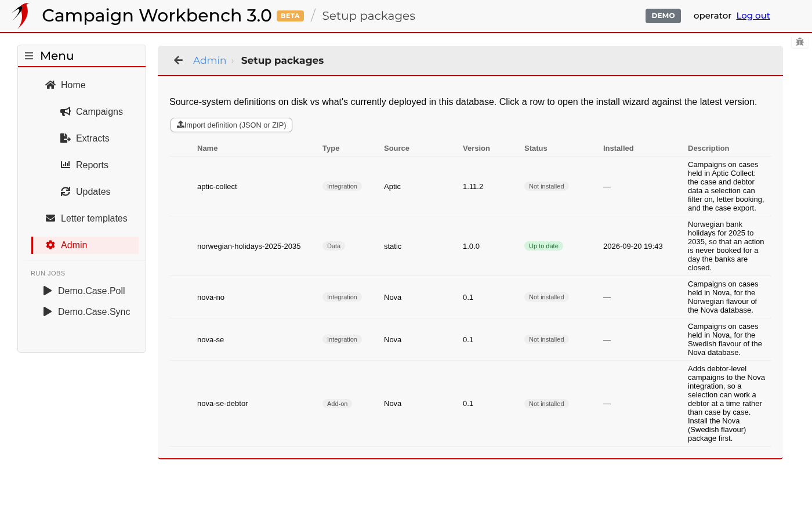The image size is (812, 522).
Task: Click the Add-on type badge
Action: pos(337,404)
